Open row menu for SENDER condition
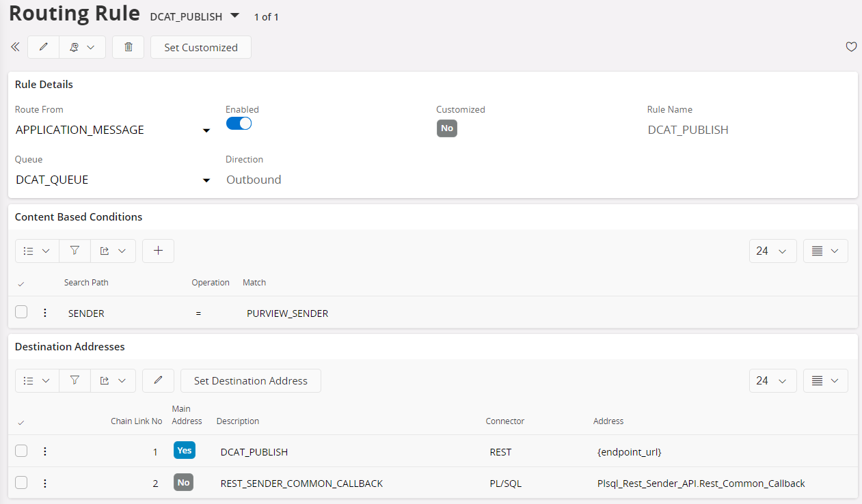The width and height of the screenshot is (862, 504). 45,313
